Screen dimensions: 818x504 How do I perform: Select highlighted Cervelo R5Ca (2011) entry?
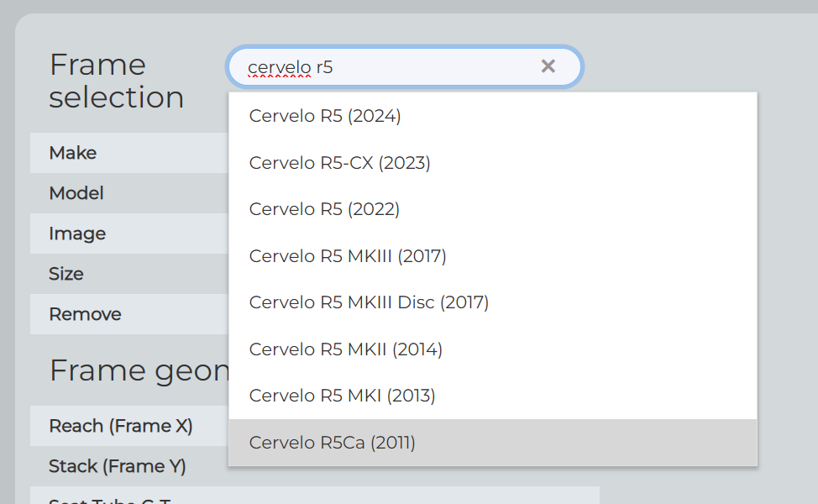(492, 443)
